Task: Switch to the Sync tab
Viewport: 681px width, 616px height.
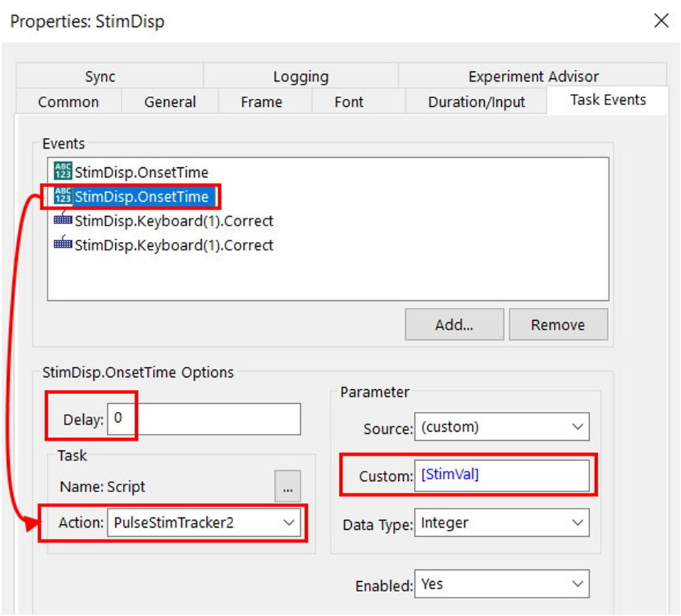Action: 100,77
